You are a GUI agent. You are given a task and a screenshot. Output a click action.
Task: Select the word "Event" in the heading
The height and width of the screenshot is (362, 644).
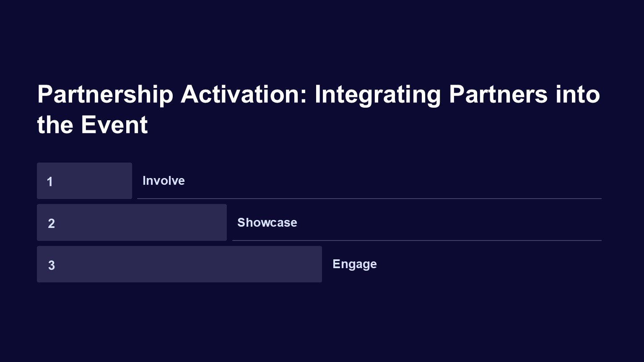coord(114,125)
